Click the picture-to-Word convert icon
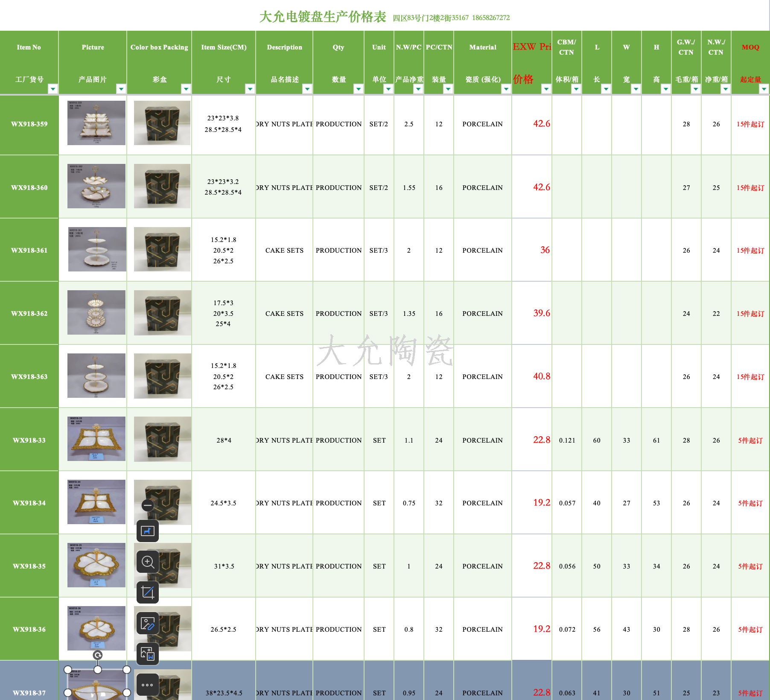 tap(148, 654)
